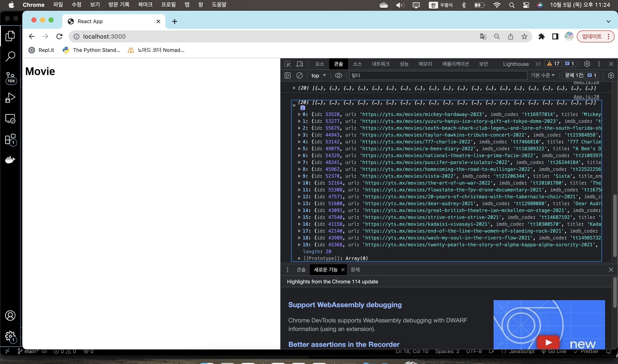The image size is (618, 364).
Task: Click the Support WebAssembly debugging link
Action: [345, 305]
